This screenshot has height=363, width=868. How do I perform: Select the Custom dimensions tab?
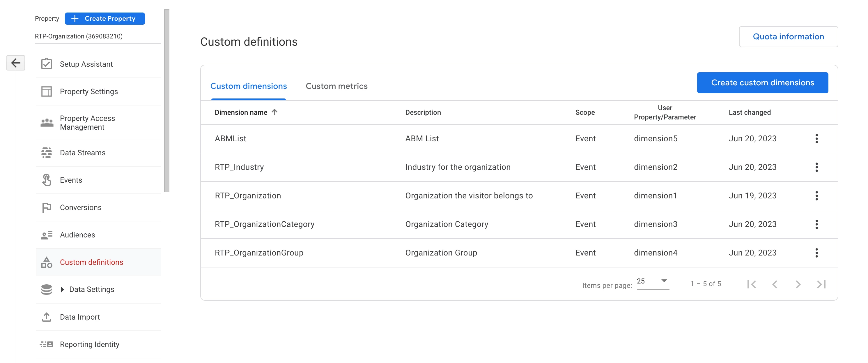[248, 86]
